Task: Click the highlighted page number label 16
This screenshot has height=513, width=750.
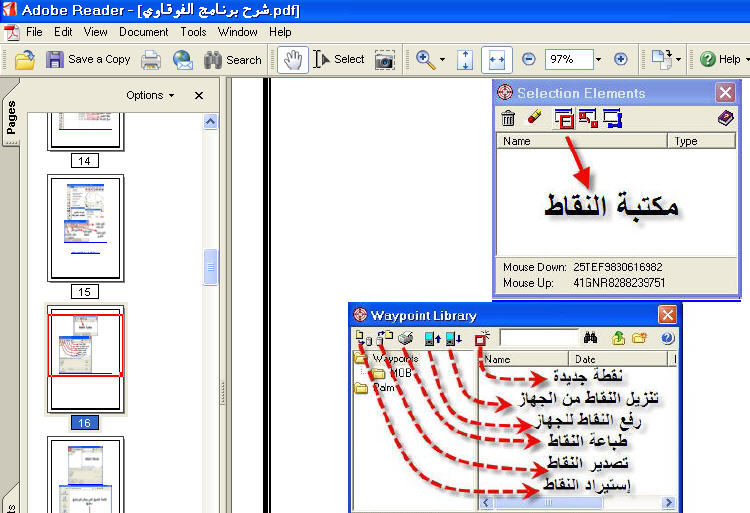Action: tap(85, 423)
